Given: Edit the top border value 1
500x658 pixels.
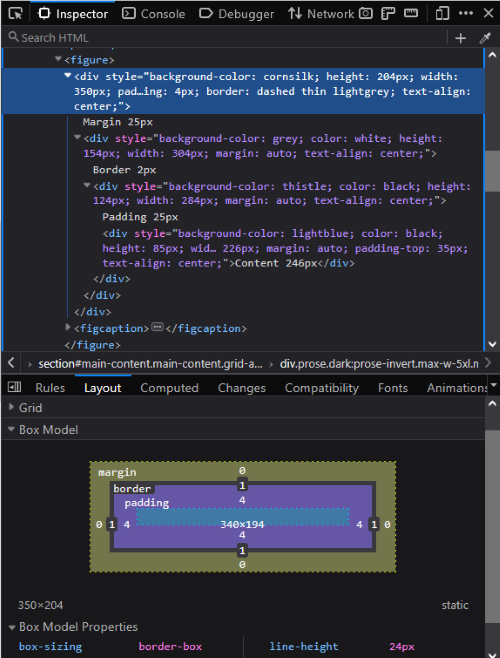Looking at the screenshot, I should click(x=242, y=486).
